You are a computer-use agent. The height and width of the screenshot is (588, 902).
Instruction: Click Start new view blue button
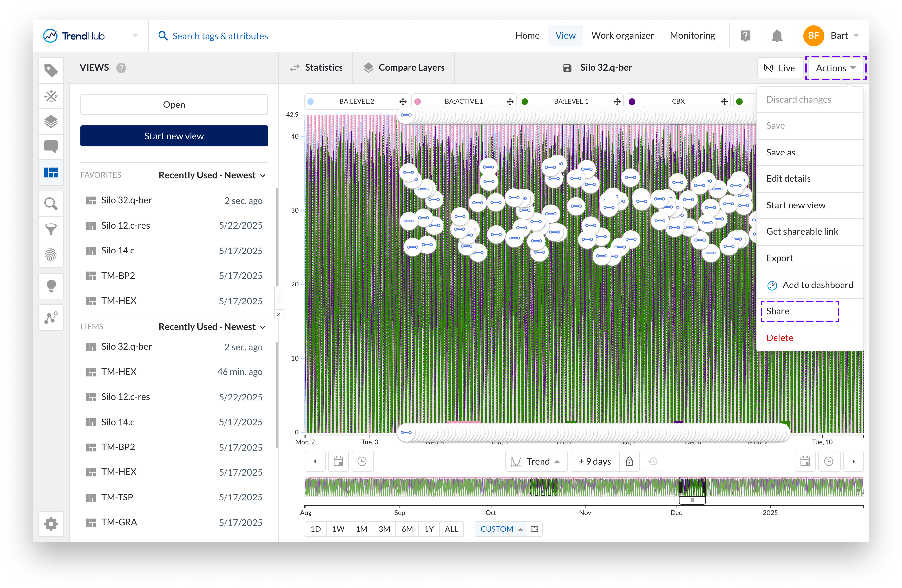coord(174,136)
